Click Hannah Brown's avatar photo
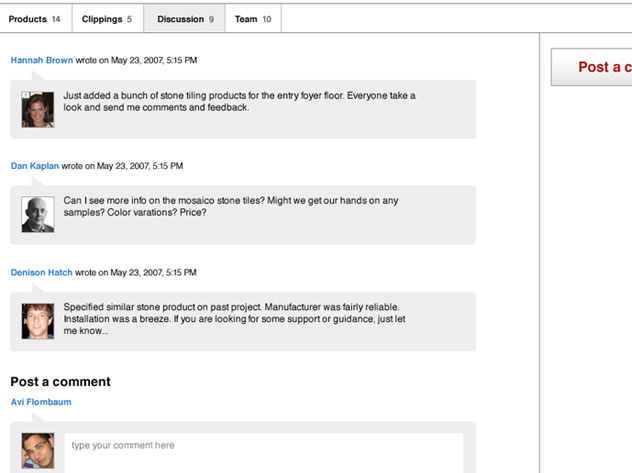Viewport: 632px width, 473px height. tap(37, 110)
